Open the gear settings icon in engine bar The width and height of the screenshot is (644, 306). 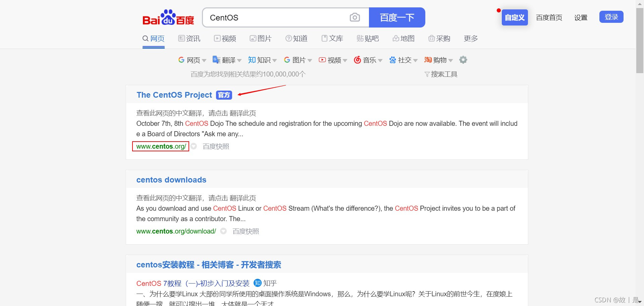(463, 60)
